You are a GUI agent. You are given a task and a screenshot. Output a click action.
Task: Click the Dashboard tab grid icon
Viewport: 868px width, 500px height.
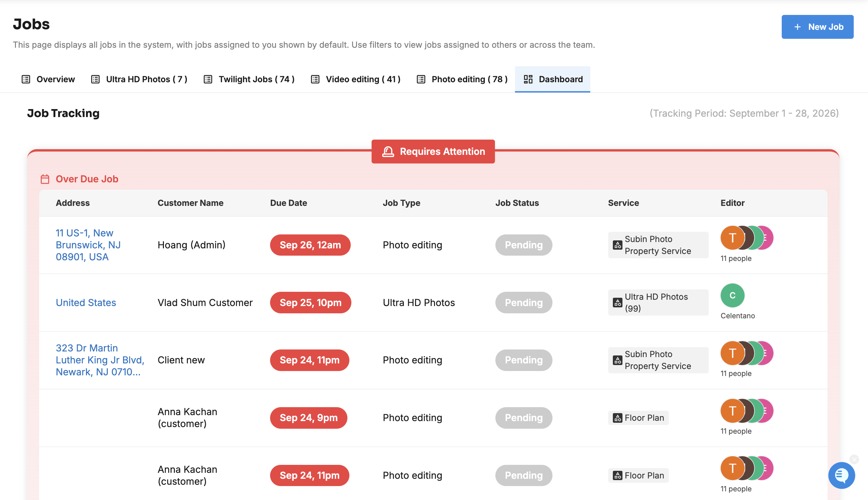pos(528,79)
